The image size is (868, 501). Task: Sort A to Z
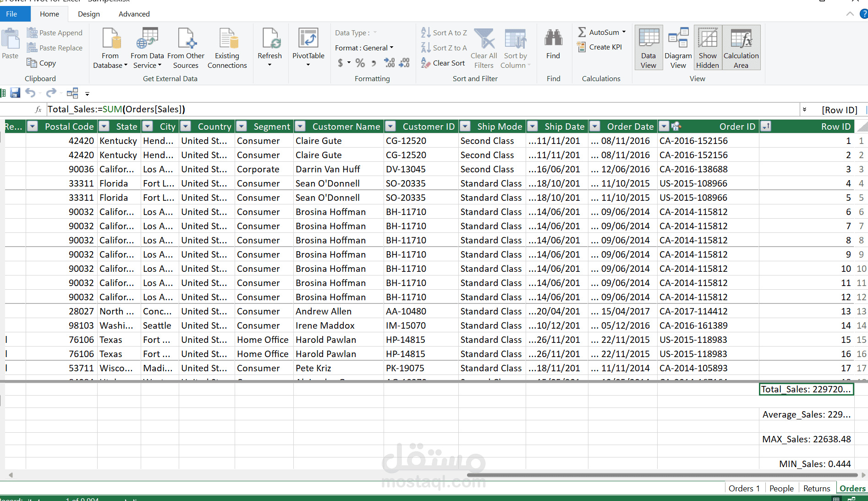tap(444, 33)
